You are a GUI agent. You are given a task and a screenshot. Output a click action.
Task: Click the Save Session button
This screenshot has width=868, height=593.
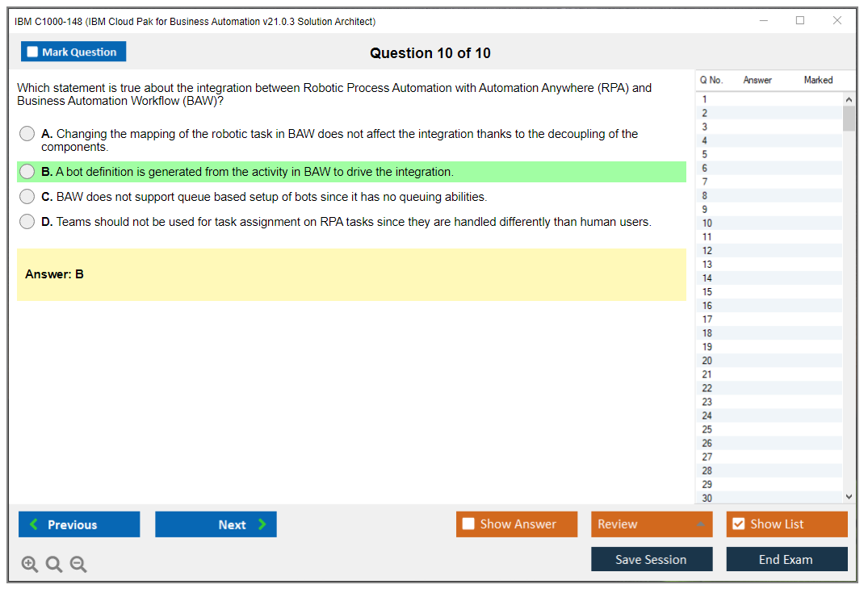(x=651, y=559)
